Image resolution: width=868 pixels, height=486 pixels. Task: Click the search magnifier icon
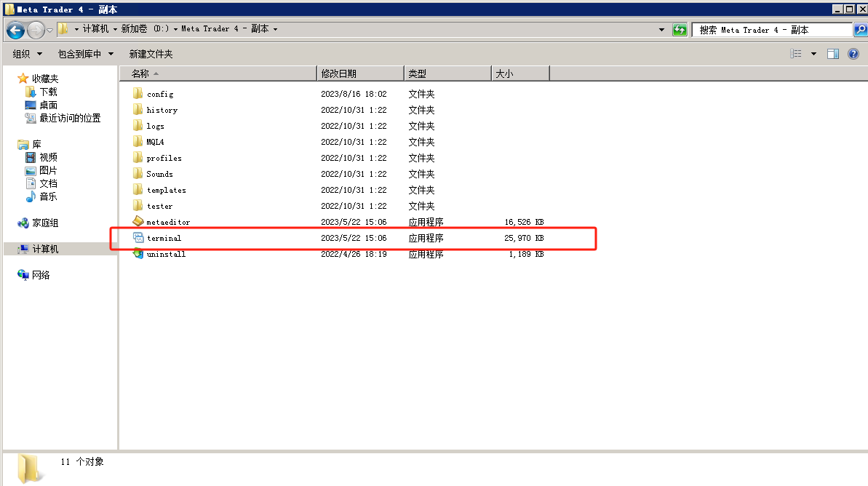860,30
